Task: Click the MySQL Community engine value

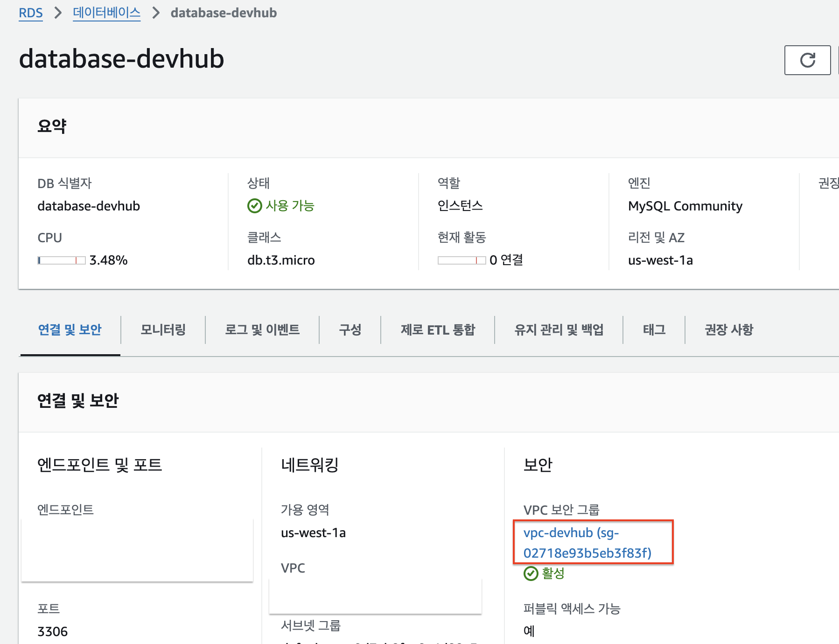Action: [x=685, y=206]
